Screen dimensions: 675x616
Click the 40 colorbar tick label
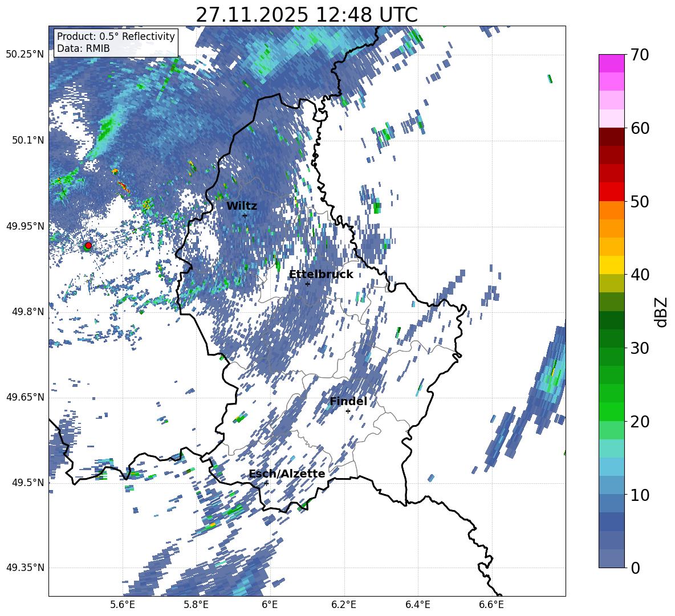tap(640, 275)
